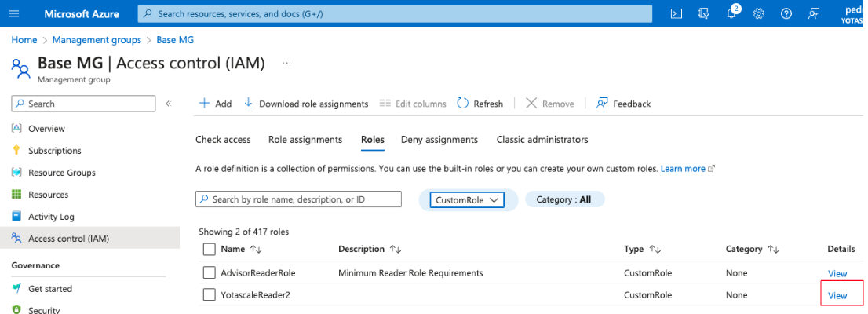Click View link for YotascaleReader2
The width and height of the screenshot is (868, 314).
[837, 295]
